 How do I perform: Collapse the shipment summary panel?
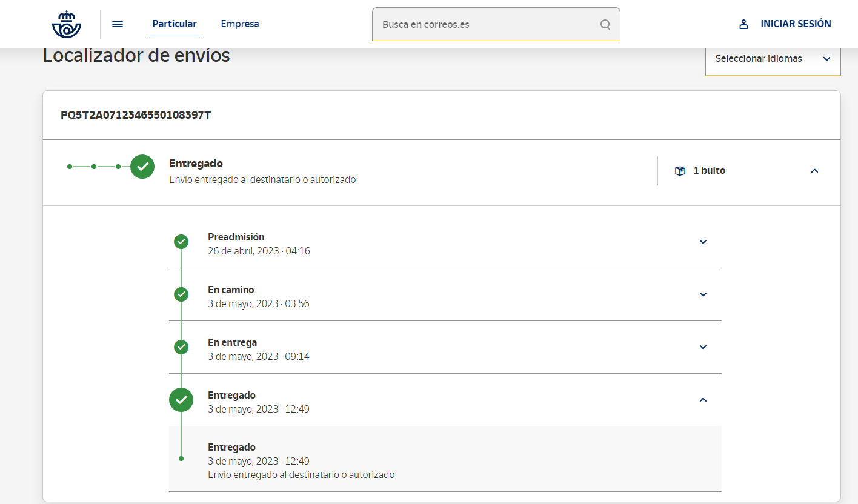tap(814, 171)
